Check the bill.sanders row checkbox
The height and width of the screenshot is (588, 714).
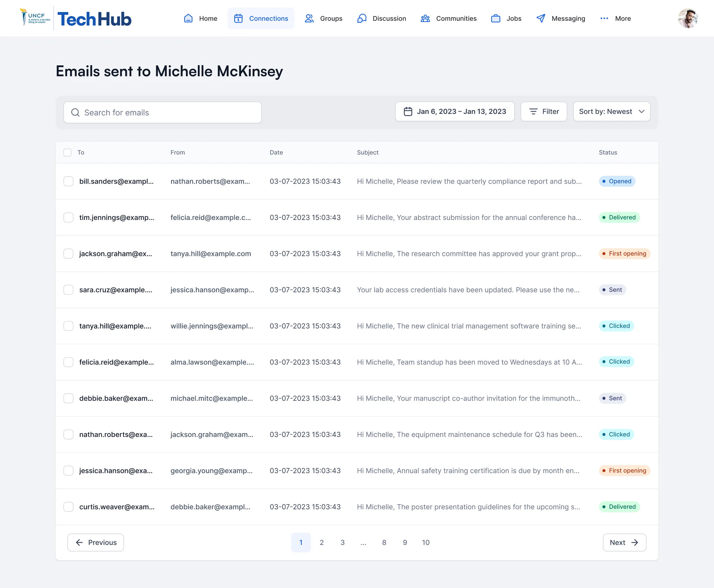click(x=68, y=181)
